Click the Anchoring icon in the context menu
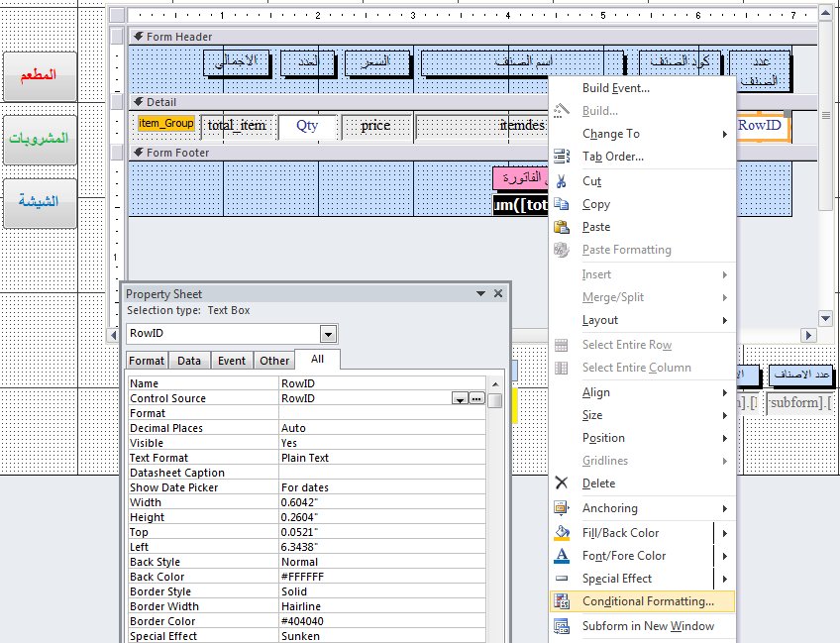840x643 pixels. (x=561, y=508)
